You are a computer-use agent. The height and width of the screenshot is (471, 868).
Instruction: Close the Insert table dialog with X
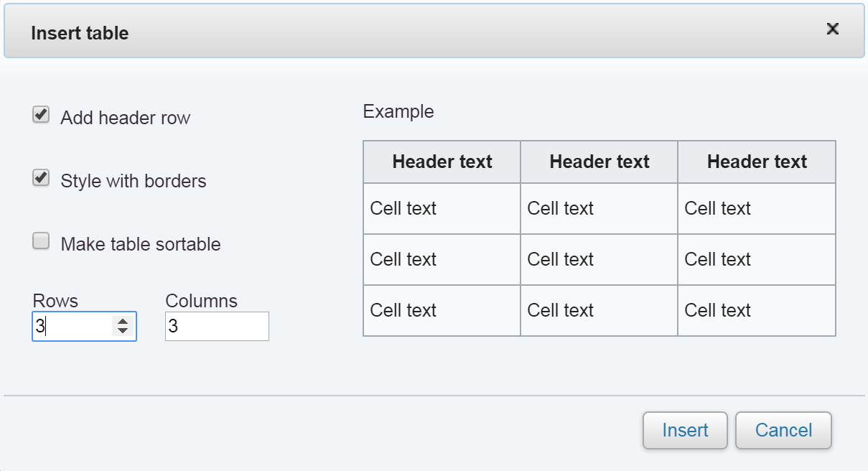pyautogui.click(x=832, y=29)
